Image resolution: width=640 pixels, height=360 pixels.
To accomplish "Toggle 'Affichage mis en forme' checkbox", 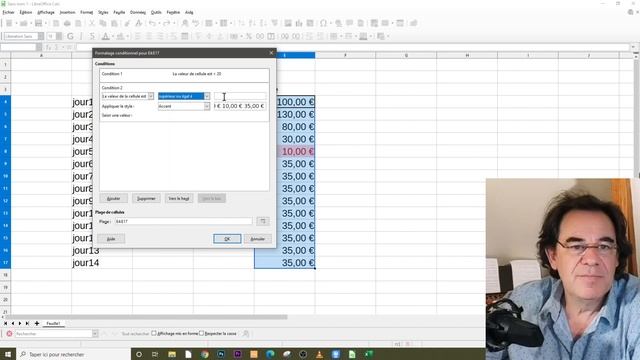I will (154, 333).
